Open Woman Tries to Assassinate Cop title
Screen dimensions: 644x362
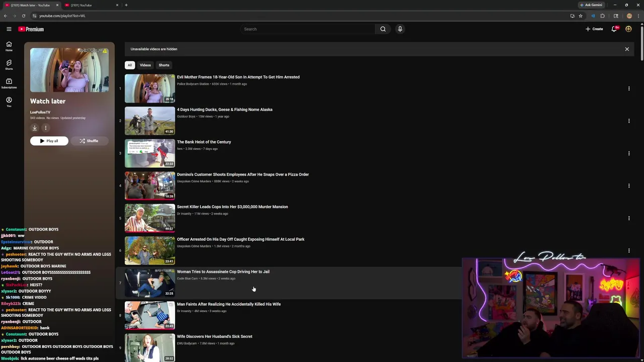point(223,271)
